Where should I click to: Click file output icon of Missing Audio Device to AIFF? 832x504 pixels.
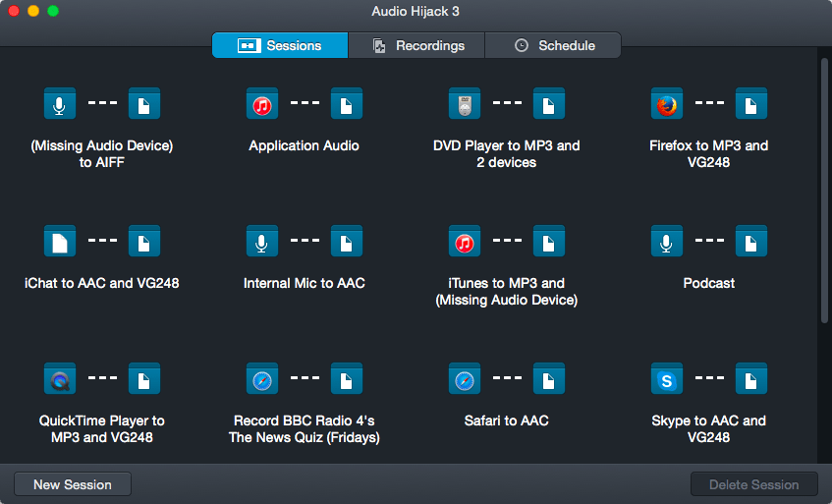click(143, 104)
